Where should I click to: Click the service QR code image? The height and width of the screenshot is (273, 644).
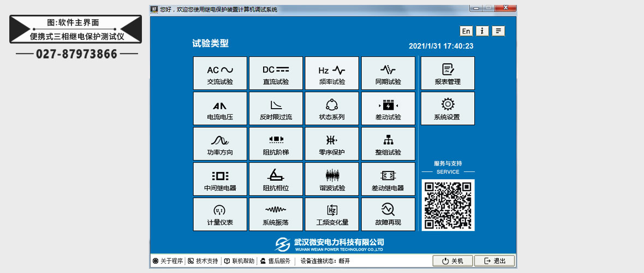[x=448, y=205]
